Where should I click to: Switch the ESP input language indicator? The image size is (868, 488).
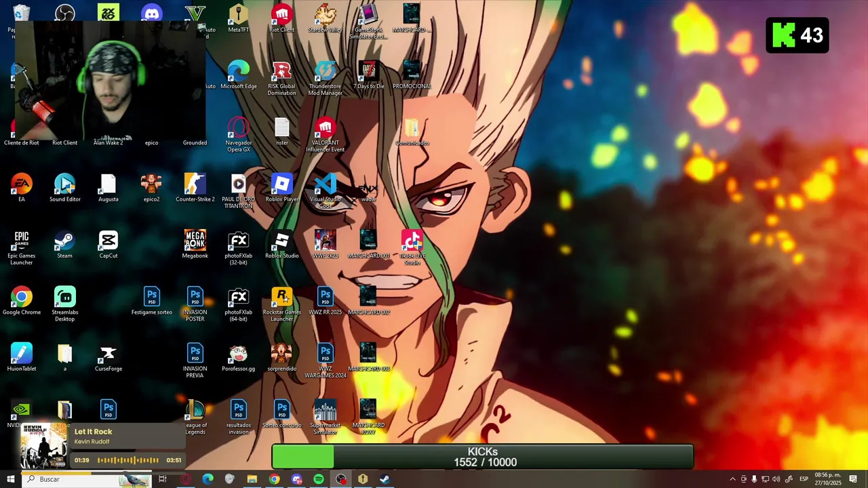(804, 479)
